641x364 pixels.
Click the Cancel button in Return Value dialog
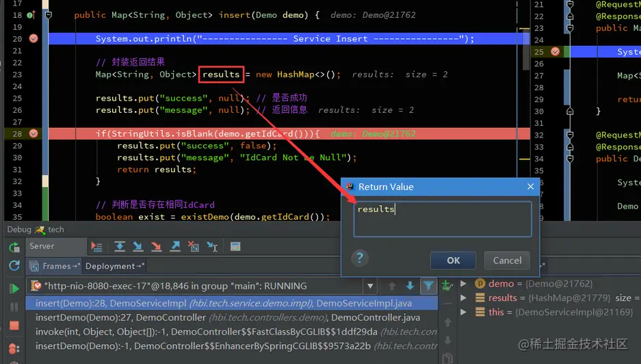pyautogui.click(x=507, y=261)
